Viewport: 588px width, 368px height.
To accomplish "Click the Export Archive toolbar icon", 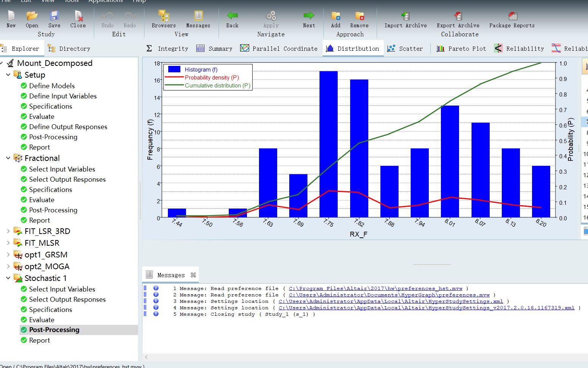I will (x=458, y=16).
